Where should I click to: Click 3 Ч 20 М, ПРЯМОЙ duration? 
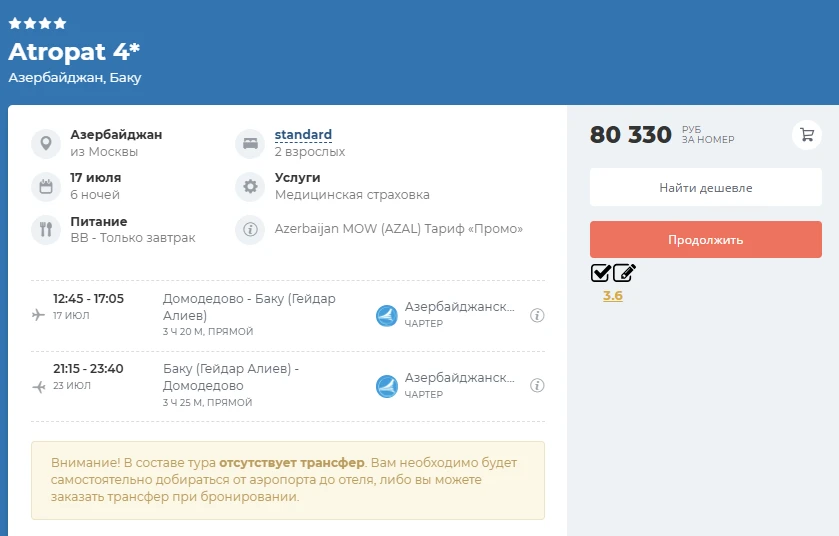click(208, 332)
